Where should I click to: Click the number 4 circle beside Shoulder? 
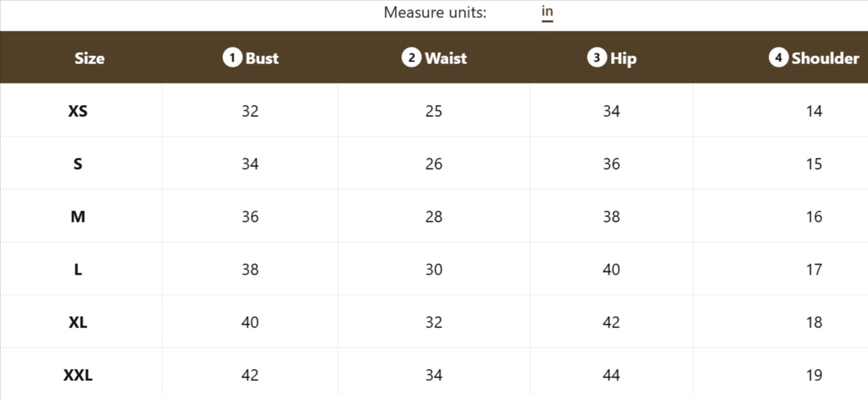778,57
